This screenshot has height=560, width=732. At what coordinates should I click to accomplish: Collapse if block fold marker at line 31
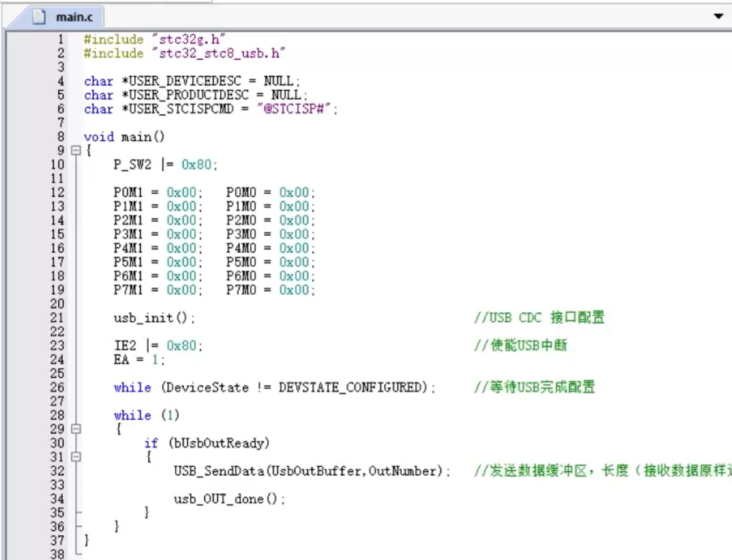[76, 457]
